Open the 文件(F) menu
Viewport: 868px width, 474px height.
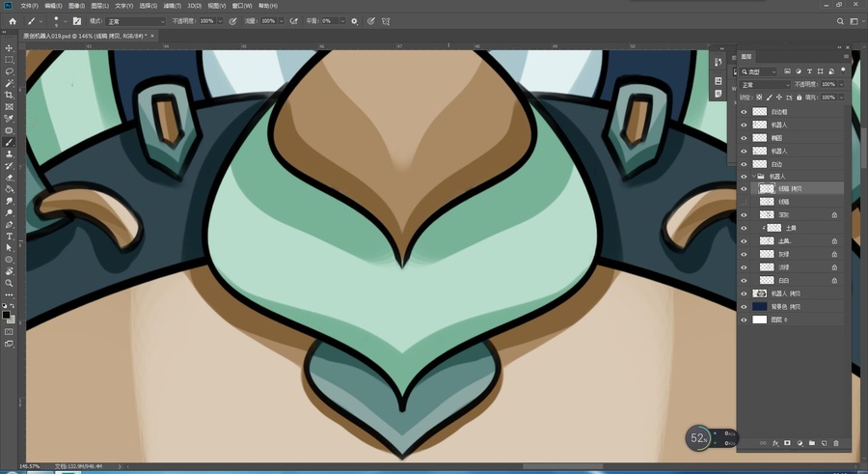tap(29, 6)
